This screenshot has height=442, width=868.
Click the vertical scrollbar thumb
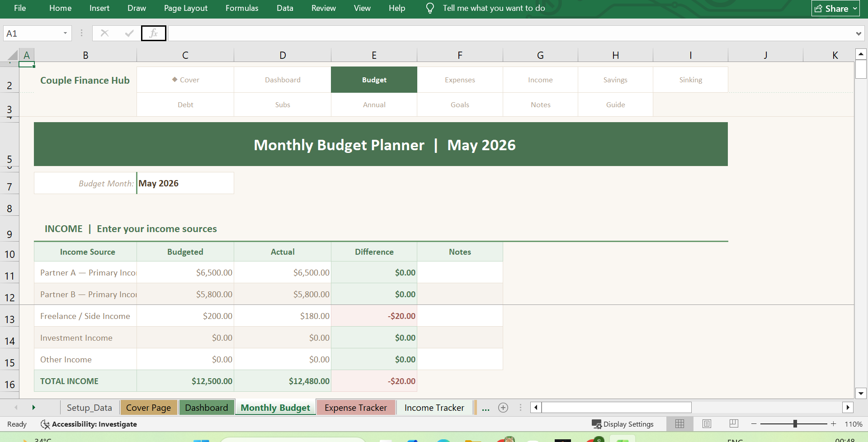click(x=861, y=70)
